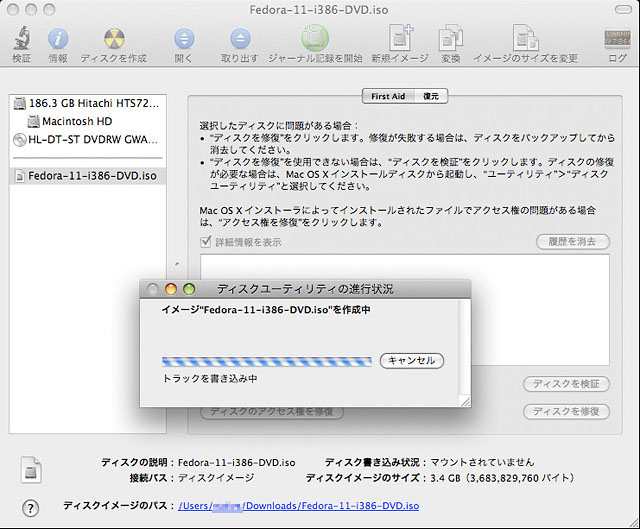Click the striped progress bar in dialog

click(x=267, y=362)
